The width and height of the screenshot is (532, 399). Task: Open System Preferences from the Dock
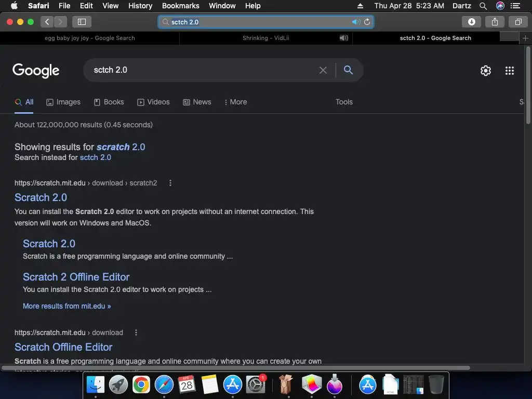[x=256, y=384]
